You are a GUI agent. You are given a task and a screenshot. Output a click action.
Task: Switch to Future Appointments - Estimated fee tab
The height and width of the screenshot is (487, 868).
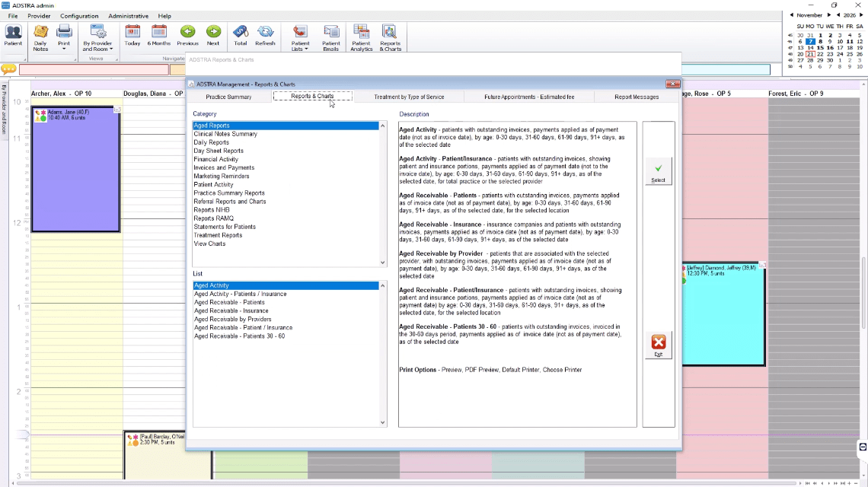click(x=529, y=97)
